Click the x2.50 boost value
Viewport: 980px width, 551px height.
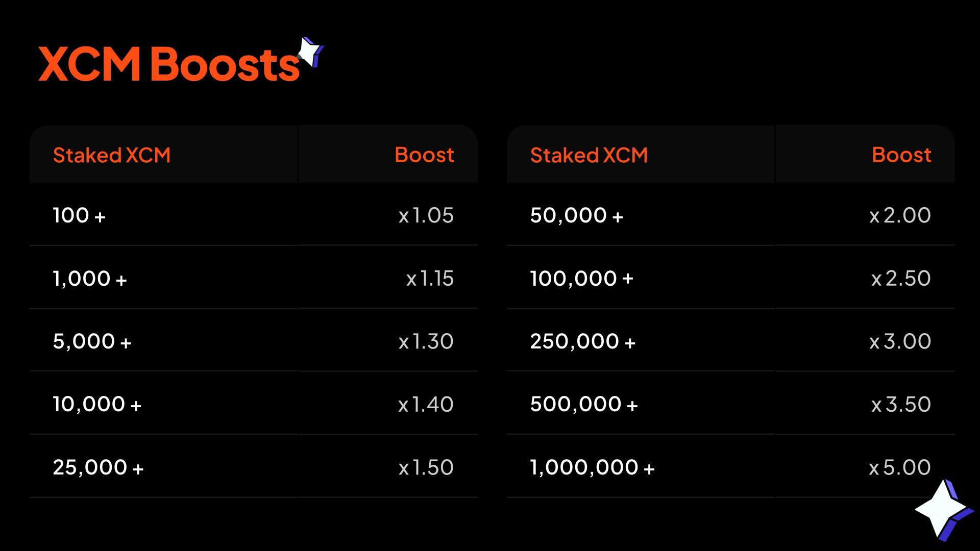click(901, 279)
